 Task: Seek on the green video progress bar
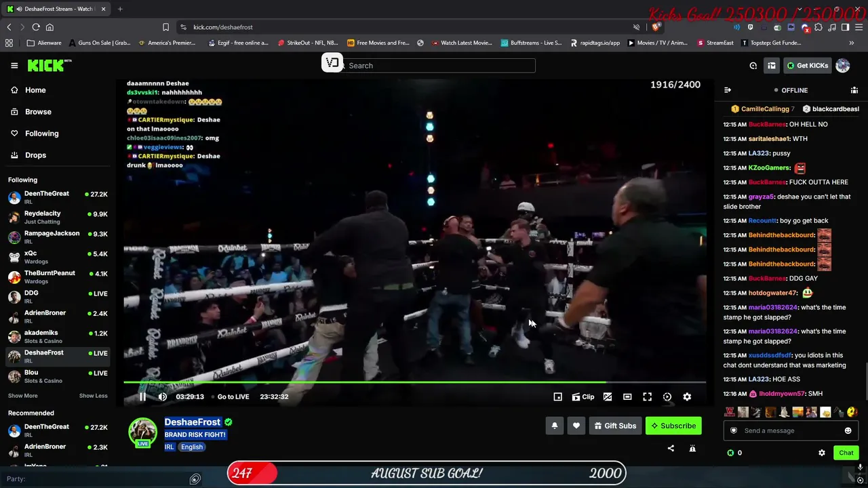[x=414, y=382]
